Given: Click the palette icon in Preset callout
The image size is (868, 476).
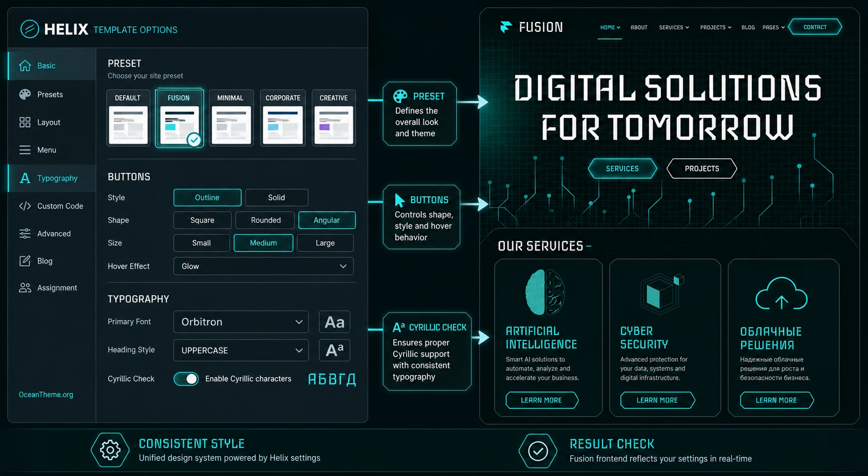Looking at the screenshot, I should [x=400, y=96].
